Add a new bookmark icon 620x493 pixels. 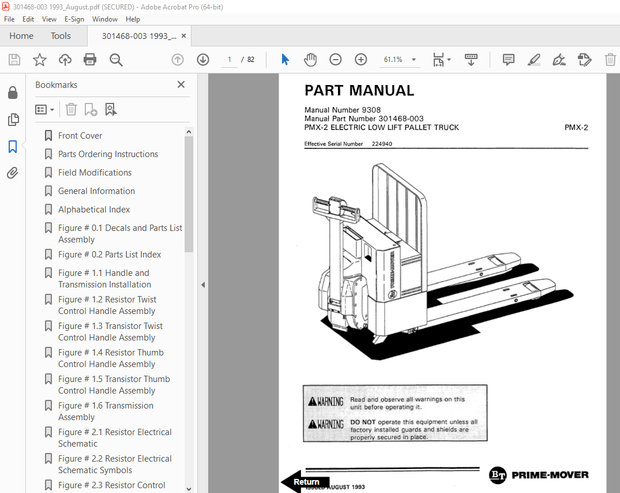tap(91, 109)
